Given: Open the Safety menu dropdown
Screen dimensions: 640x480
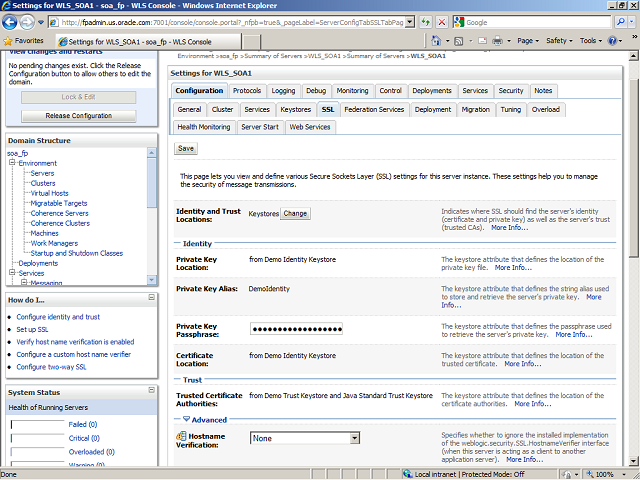Looking at the screenshot, I should tap(560, 41).
